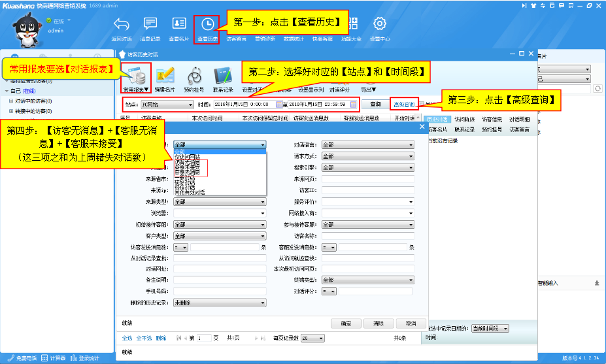Screen dimensions: 606x364
Task: Open 设置中心 gear icon
Action: pyautogui.click(x=380, y=25)
